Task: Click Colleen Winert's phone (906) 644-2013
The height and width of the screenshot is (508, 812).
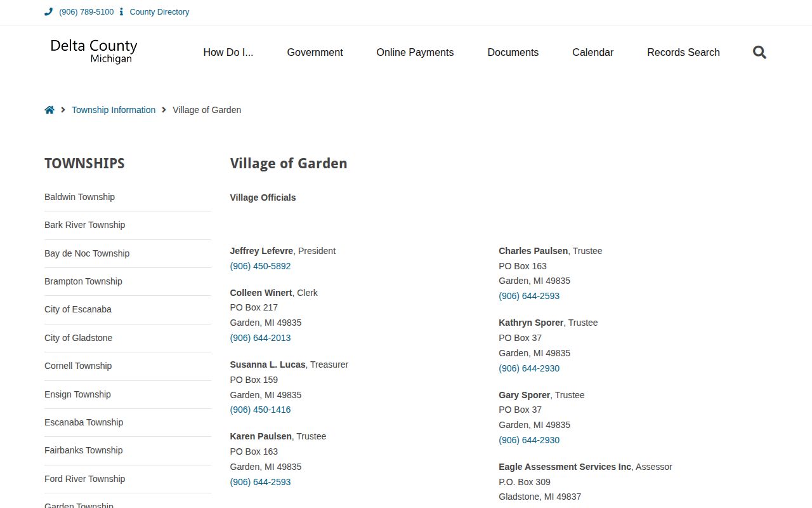Action: click(x=260, y=338)
